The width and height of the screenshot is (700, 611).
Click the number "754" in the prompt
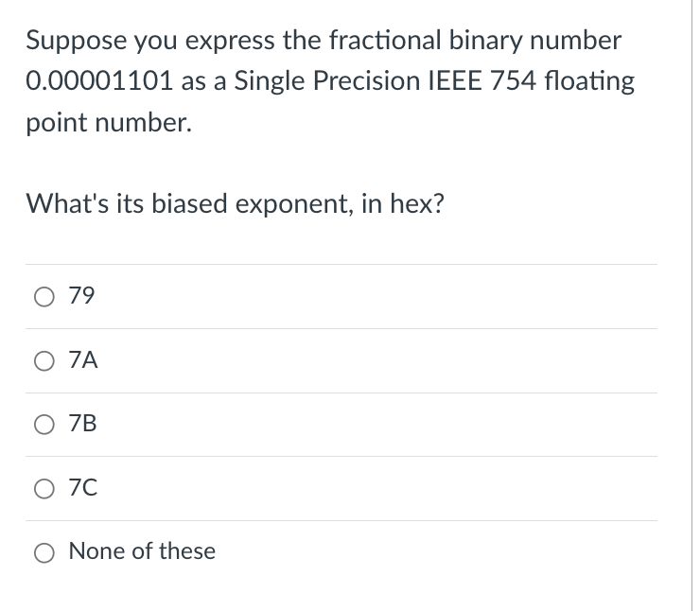coord(513,81)
